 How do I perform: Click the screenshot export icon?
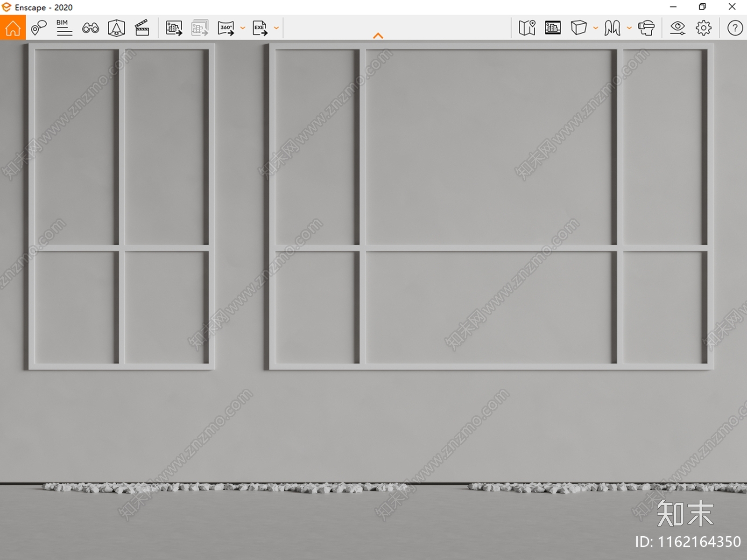tap(174, 28)
